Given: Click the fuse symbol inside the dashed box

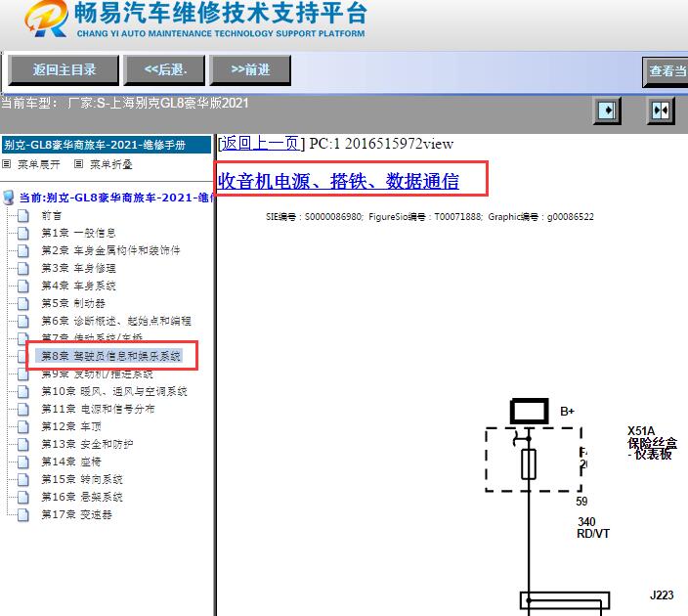Looking at the screenshot, I should click(529, 464).
